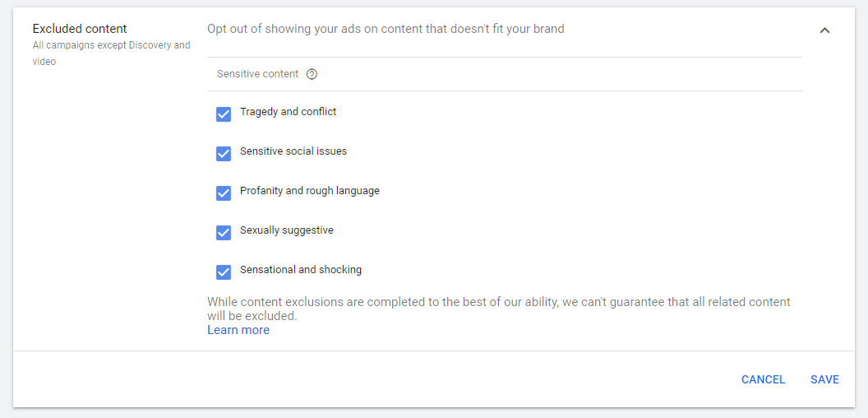Open the Sensitive content help icon
Image resolution: width=868 pixels, height=418 pixels.
[x=312, y=74]
